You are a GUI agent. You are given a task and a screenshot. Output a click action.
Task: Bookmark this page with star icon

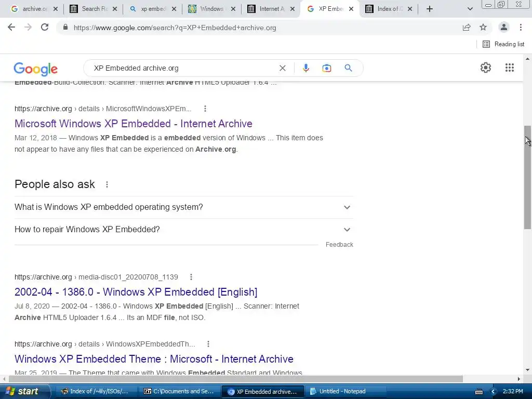point(483,28)
